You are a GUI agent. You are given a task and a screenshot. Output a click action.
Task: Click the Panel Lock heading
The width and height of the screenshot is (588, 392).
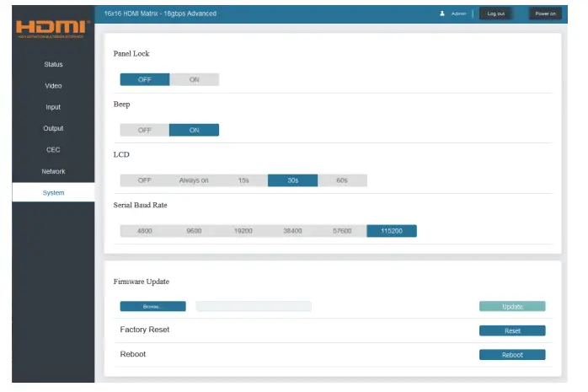click(131, 54)
